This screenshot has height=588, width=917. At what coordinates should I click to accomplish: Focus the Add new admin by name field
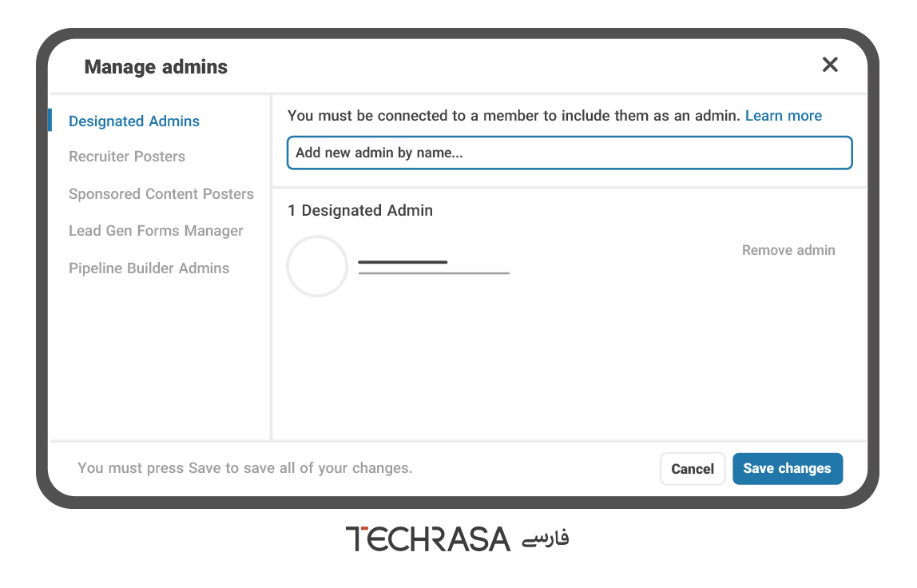(569, 153)
